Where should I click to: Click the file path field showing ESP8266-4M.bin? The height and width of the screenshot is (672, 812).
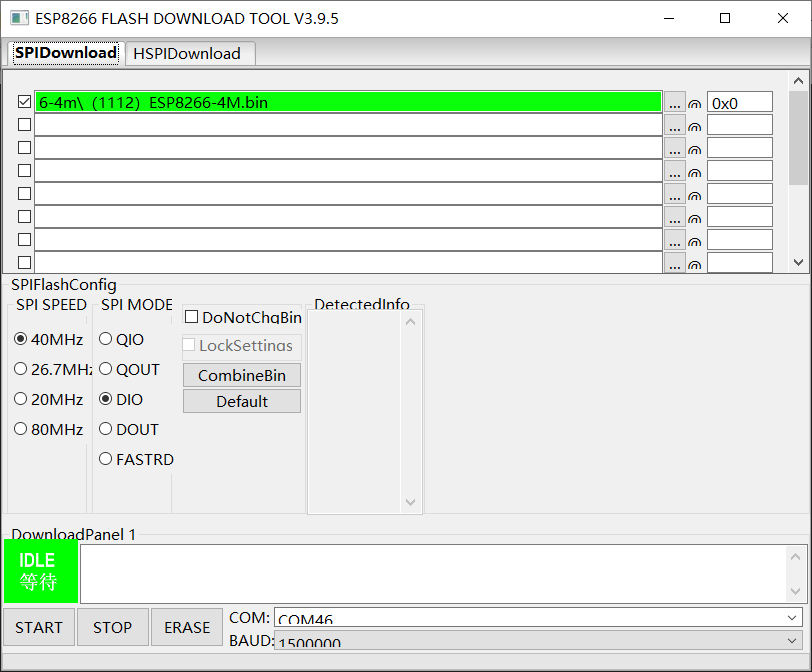[348, 102]
